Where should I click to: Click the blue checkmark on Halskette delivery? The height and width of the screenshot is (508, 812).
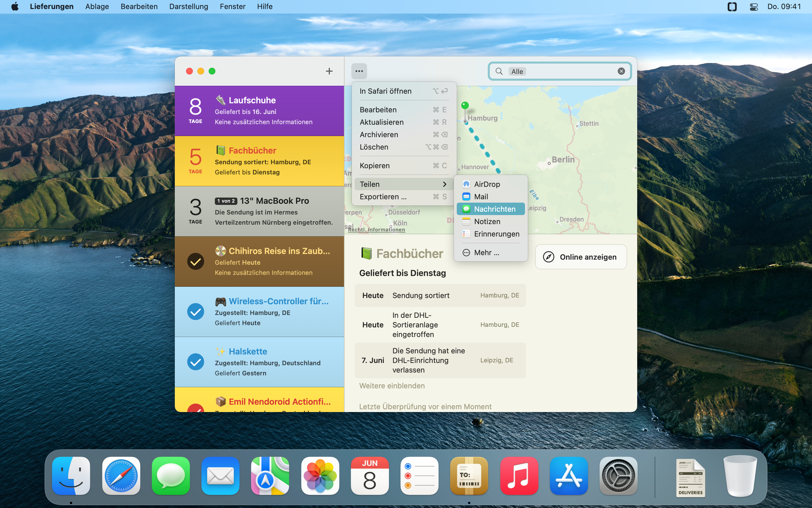click(195, 362)
